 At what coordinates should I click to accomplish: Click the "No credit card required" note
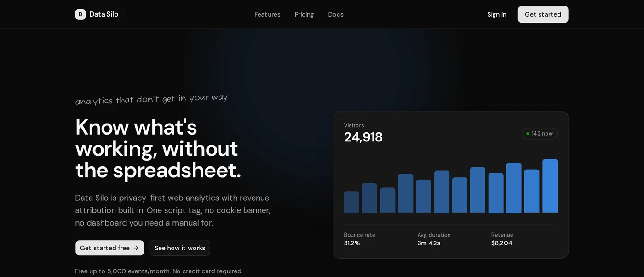[207, 271]
